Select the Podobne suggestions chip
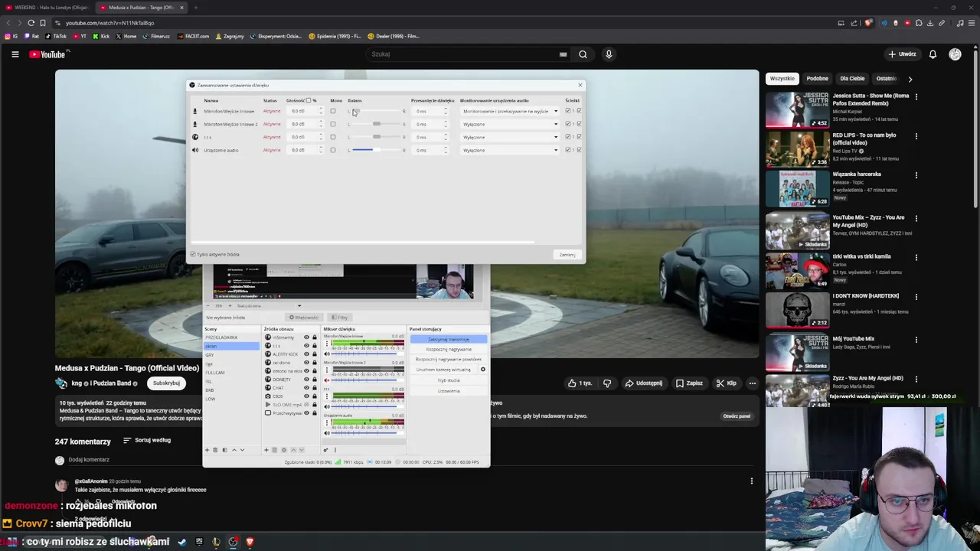The width and height of the screenshot is (980, 551). pos(817,78)
